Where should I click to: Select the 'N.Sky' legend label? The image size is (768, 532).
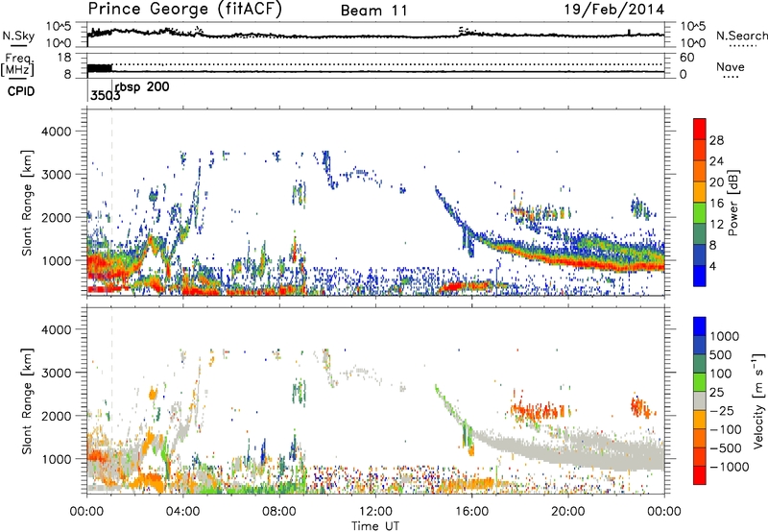tap(18, 36)
